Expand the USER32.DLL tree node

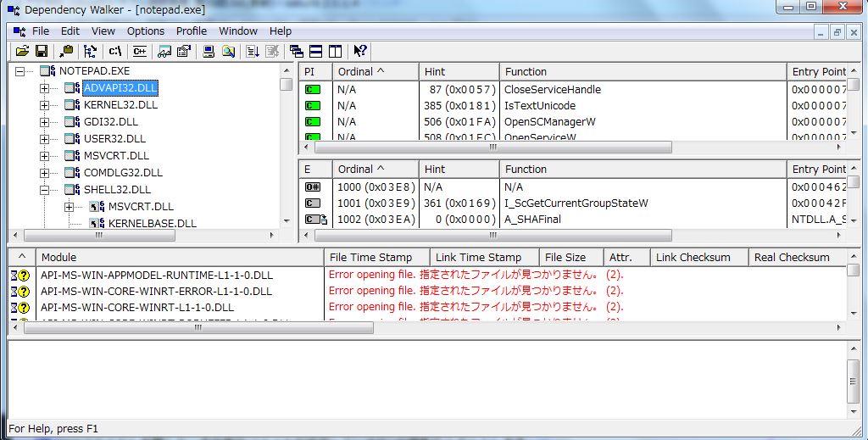[x=45, y=139]
